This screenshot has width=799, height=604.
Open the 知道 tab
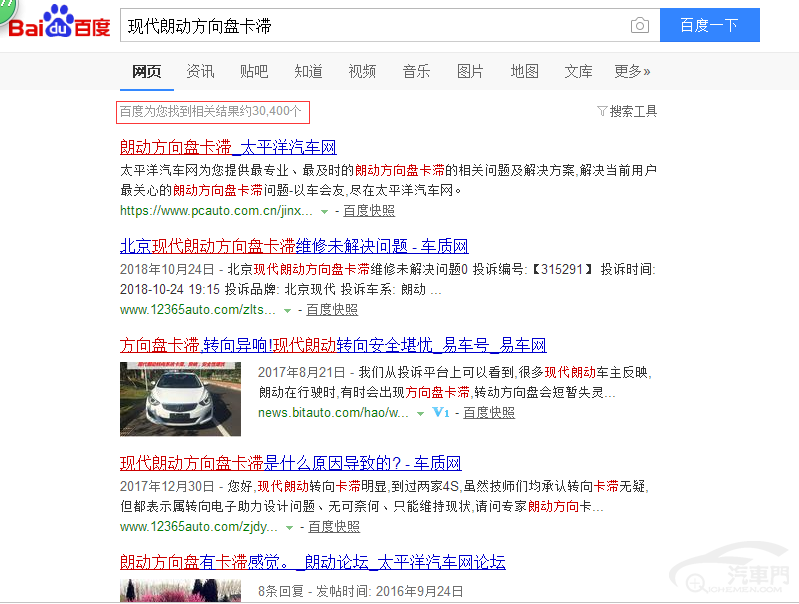(308, 71)
